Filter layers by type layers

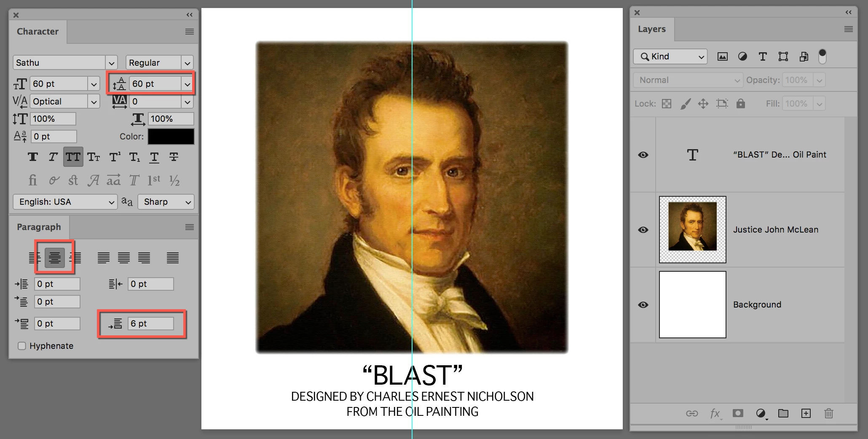click(x=763, y=56)
